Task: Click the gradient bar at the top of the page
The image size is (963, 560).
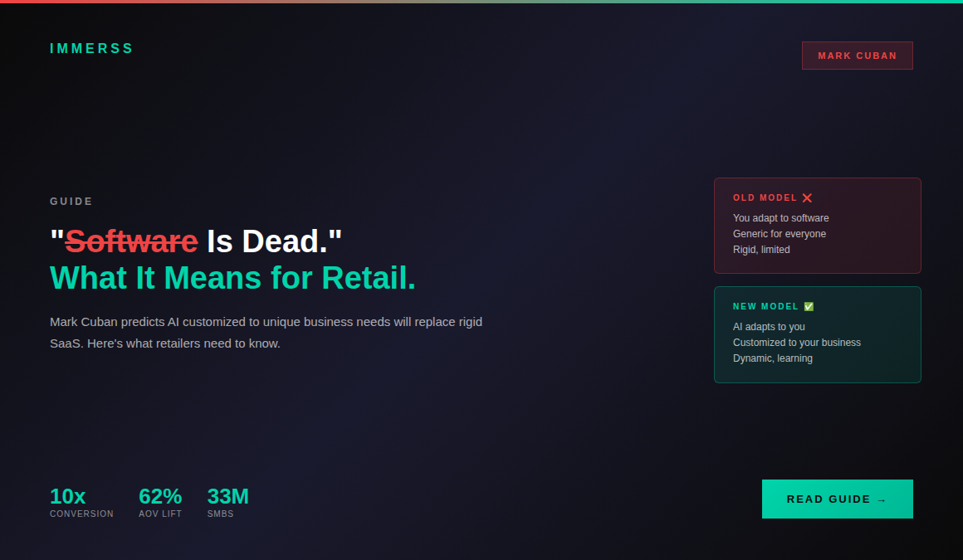Action: click(481, 2)
